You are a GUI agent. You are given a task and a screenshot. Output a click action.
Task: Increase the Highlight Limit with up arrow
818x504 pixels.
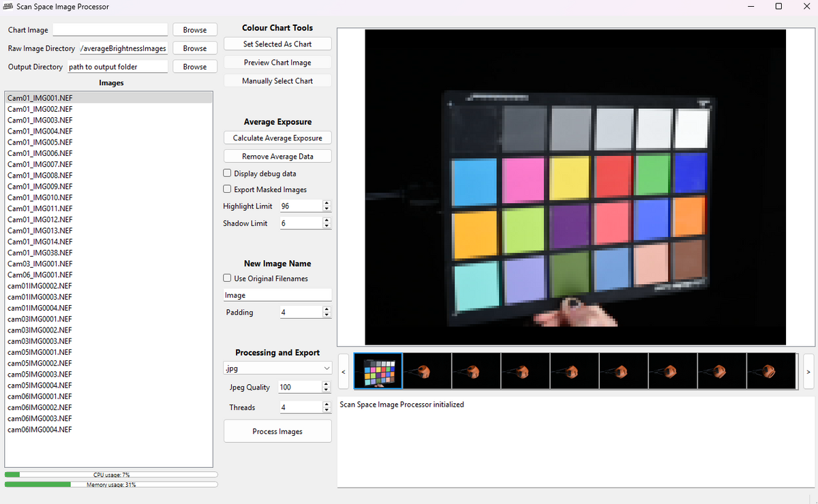coord(327,203)
